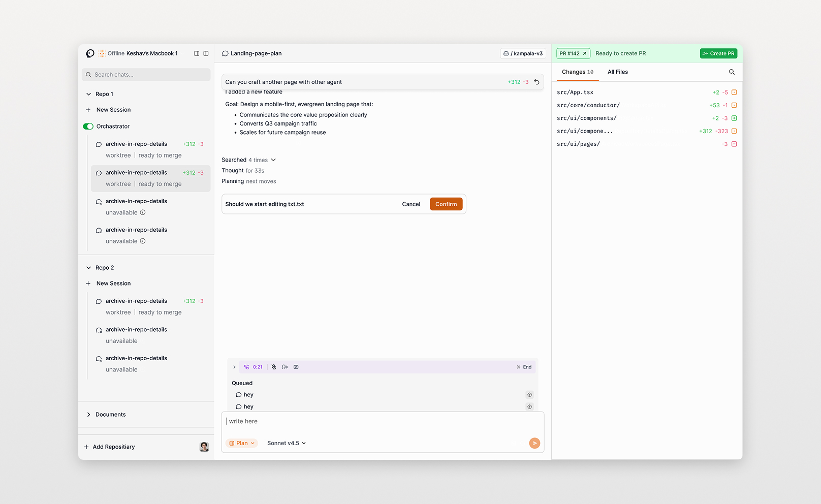Open the src/ui/pages/ row
Screen dimensions: 821x504
(647, 144)
